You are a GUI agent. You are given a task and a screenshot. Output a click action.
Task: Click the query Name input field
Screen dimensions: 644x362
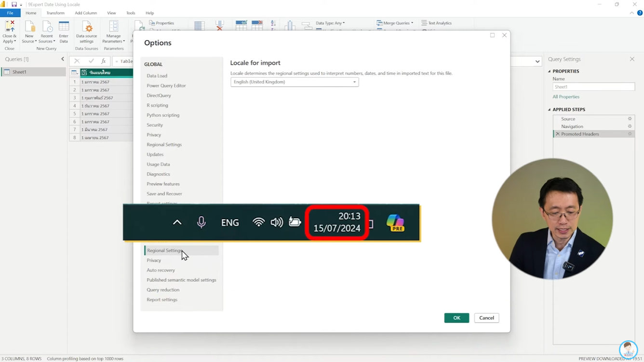tap(593, 87)
